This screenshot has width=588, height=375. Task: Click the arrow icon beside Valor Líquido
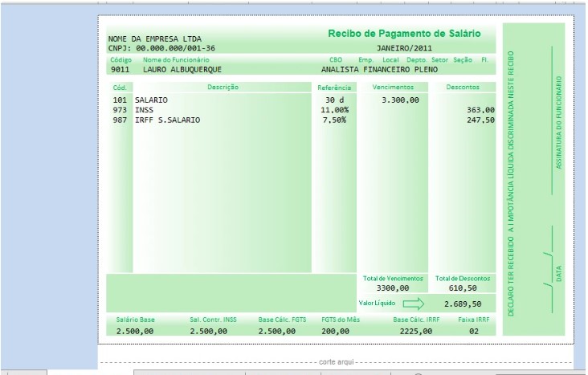413,304
